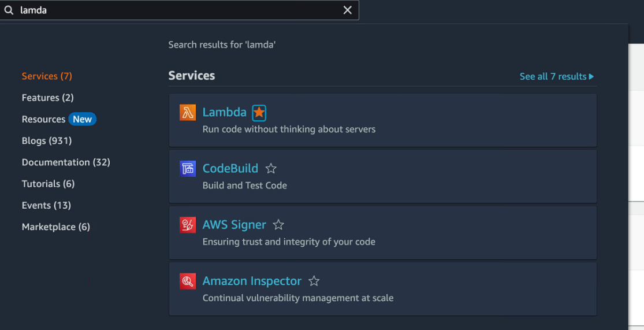Select the Marketplace (6) category
Viewport: 644px width, 330px height.
coord(56,227)
